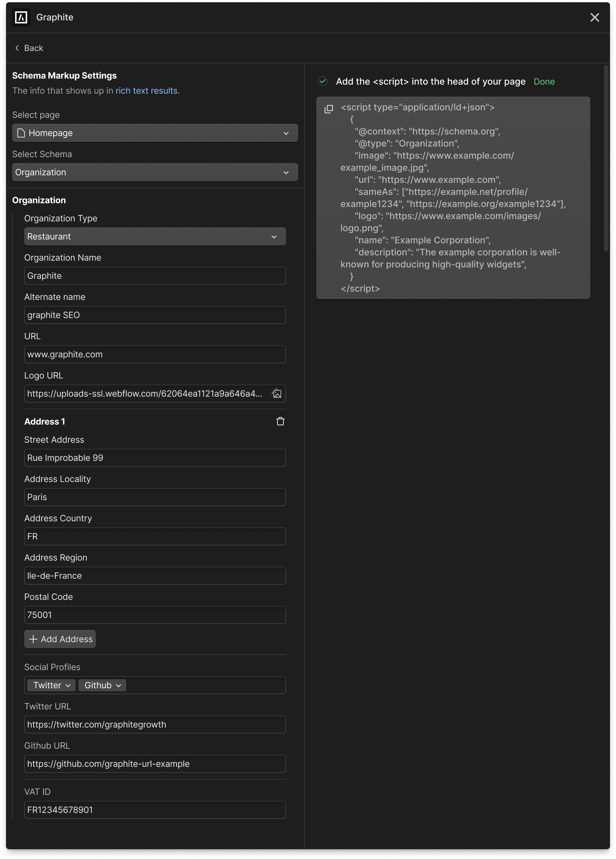
Task: Click the VAT ID field
Action: [155, 810]
